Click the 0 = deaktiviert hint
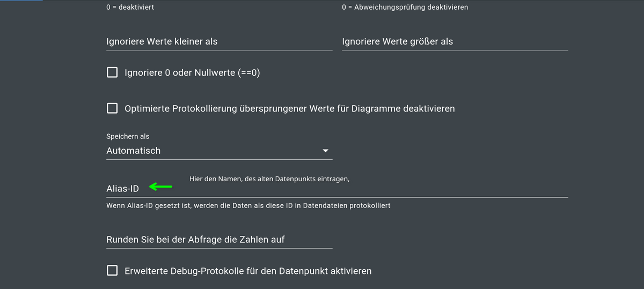 pos(130,8)
